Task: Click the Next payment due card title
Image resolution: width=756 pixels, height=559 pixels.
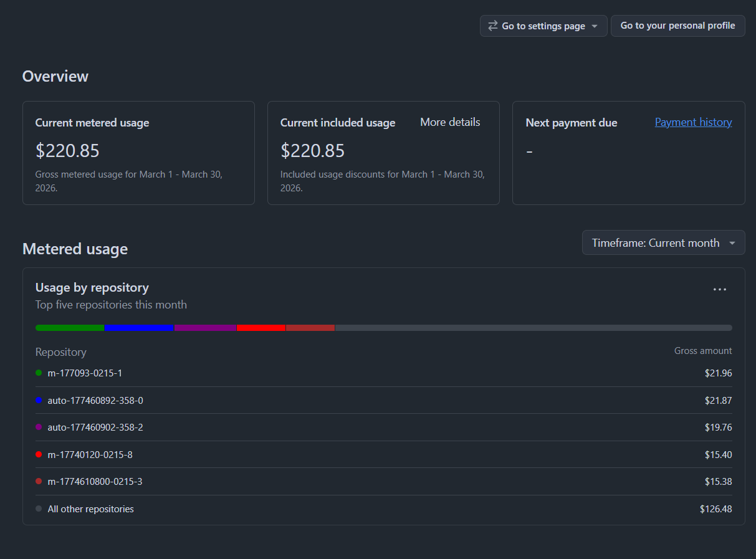Action: [572, 123]
